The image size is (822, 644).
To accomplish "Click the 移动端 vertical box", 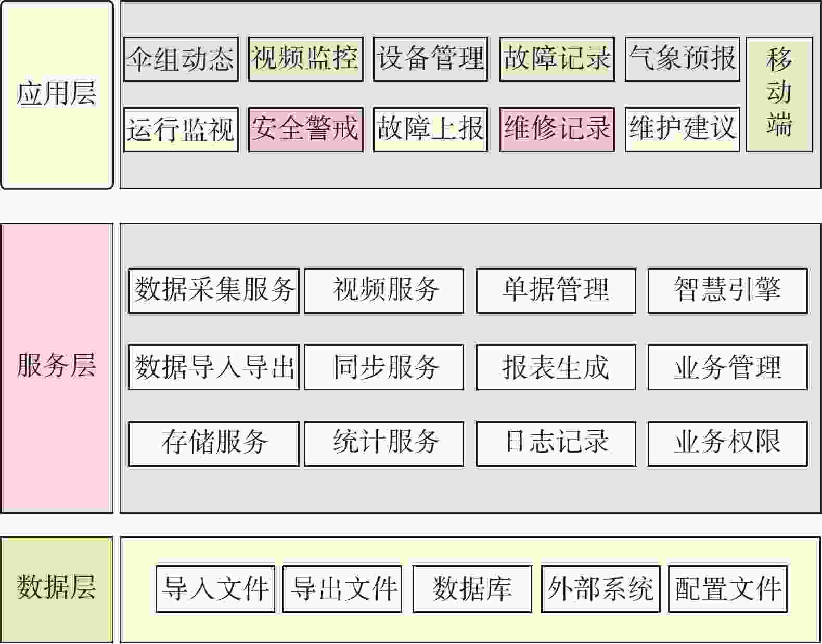I will tap(779, 94).
